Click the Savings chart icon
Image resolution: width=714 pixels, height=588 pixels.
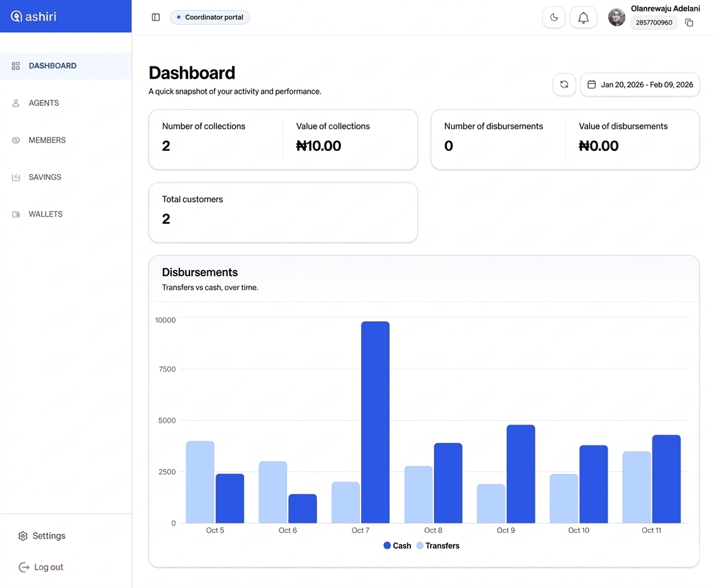point(16,177)
